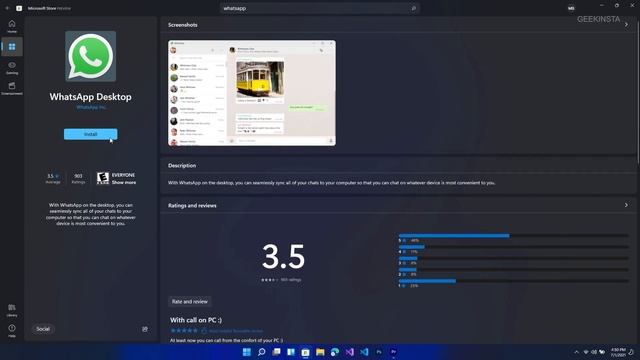
Task: Click the 'With call on PC :)' review title
Action: (x=196, y=320)
